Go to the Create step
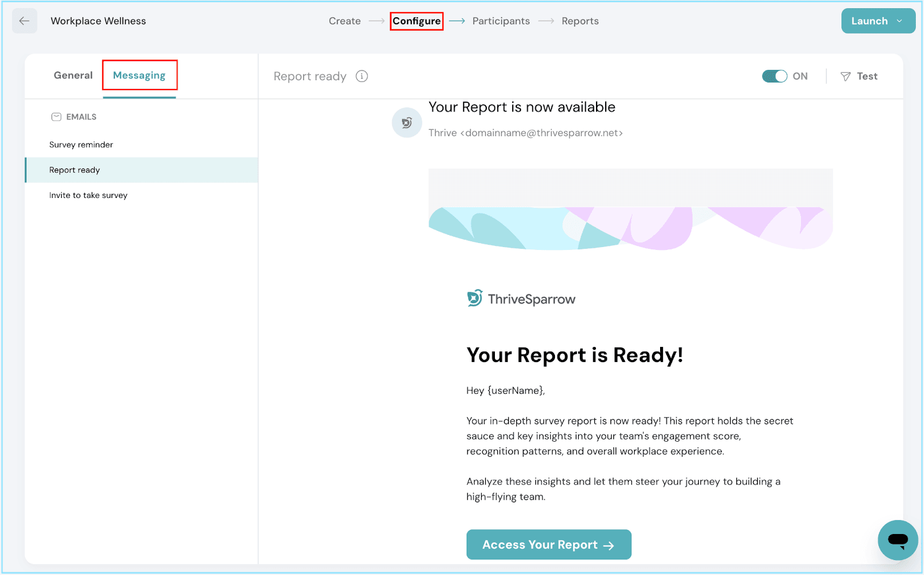The width and height of the screenshot is (924, 575). click(x=345, y=21)
